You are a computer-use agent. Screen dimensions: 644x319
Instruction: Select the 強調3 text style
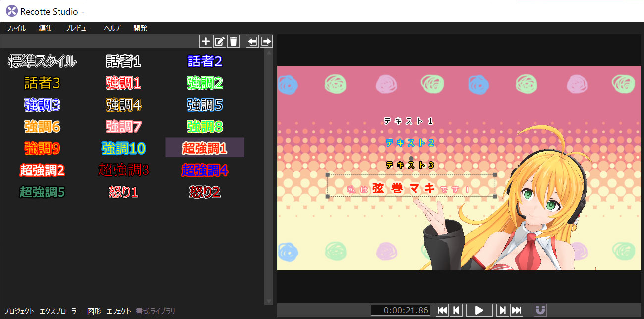coord(43,105)
